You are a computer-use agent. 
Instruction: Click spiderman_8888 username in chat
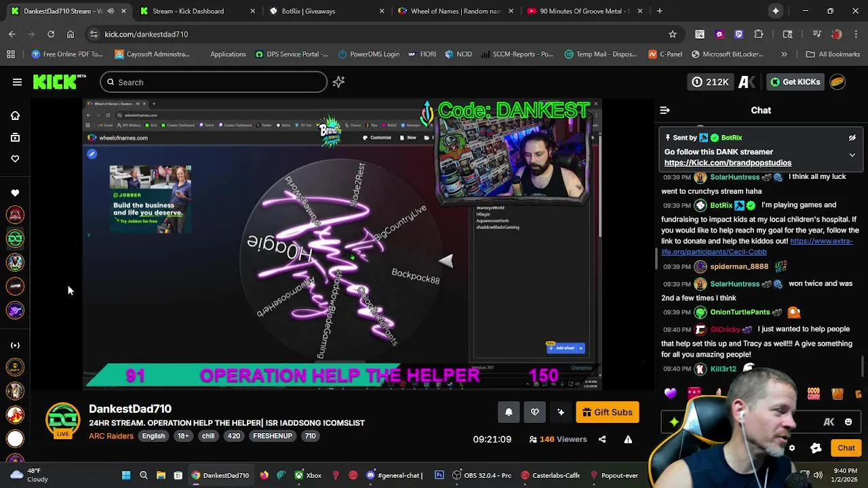pyautogui.click(x=739, y=267)
